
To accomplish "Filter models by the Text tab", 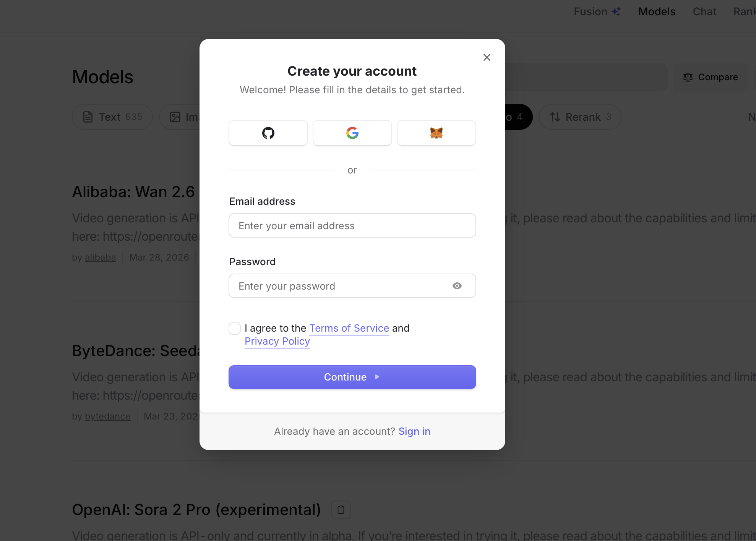I will click(112, 117).
